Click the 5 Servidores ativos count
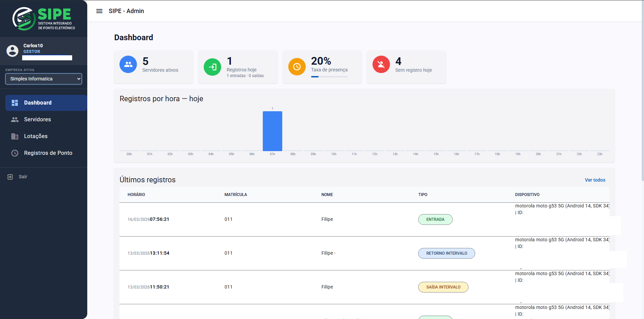This screenshot has width=644, height=319. 145,61
